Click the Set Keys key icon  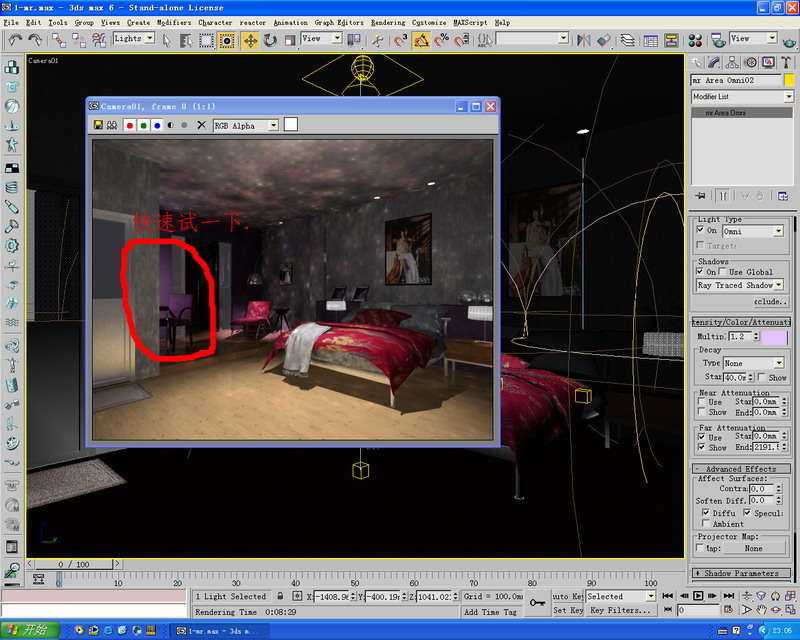[537, 603]
